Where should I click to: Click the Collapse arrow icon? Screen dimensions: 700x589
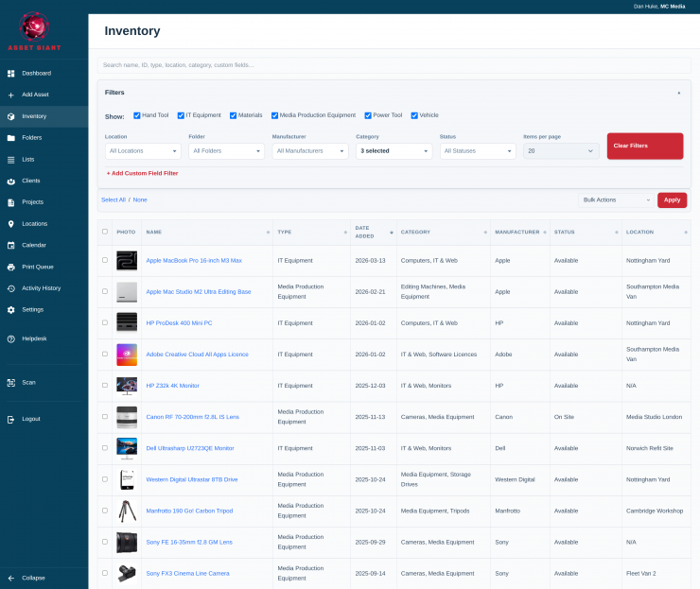tap(11, 578)
